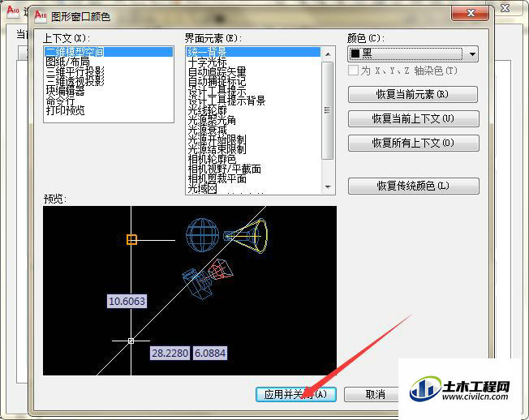Select 设计工具提示 element

(x=217, y=91)
